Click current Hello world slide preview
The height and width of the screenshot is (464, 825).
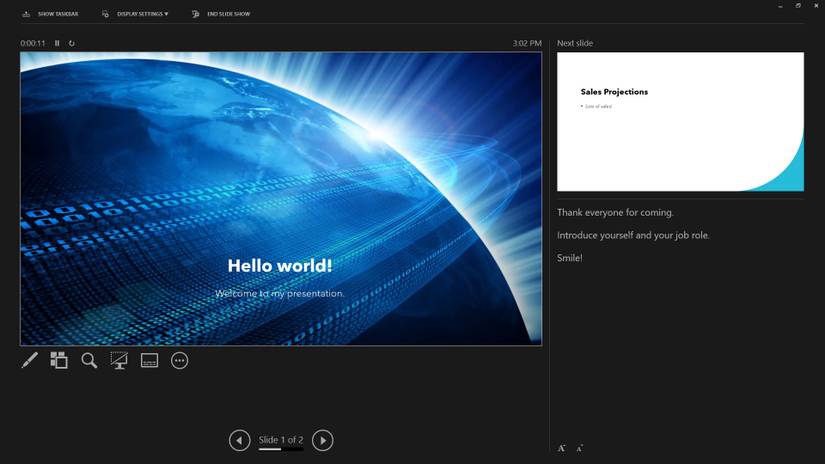pos(281,198)
